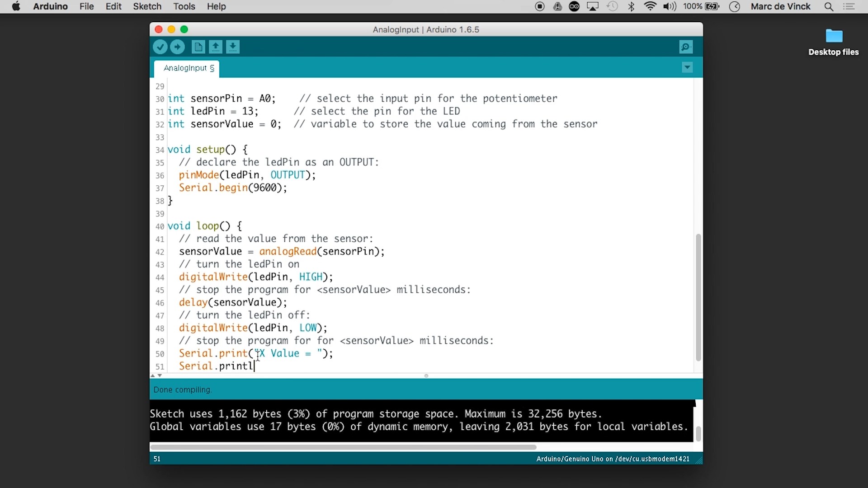The image size is (868, 488).
Task: Click pinMode(ledPin, OUTPUT) on line 36
Action: (x=247, y=175)
